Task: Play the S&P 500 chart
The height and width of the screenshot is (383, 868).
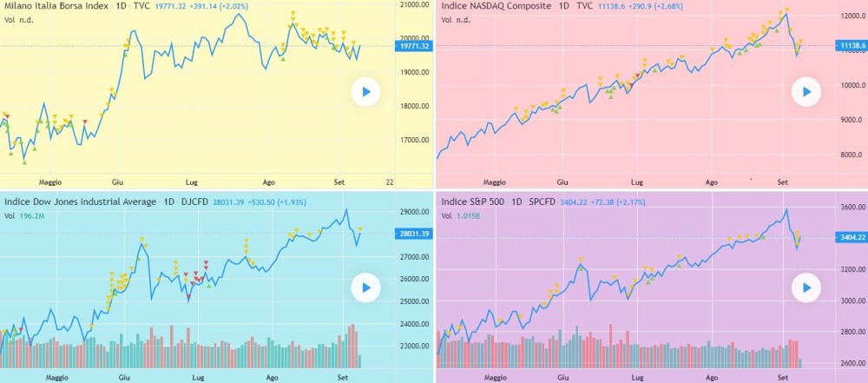Action: point(806,287)
